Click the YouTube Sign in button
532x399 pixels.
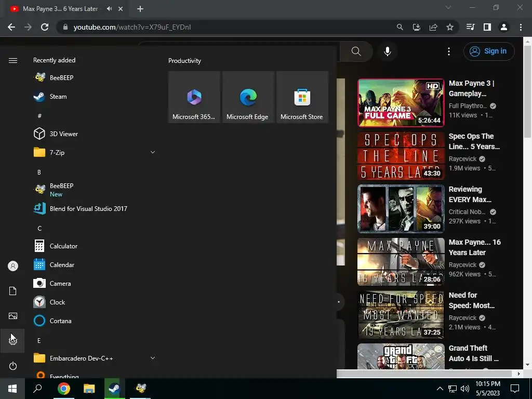point(489,51)
